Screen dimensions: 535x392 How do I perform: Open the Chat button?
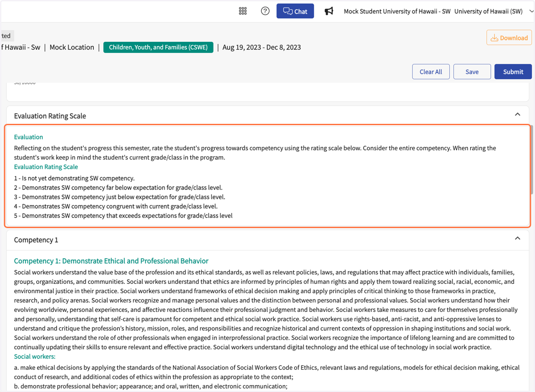pyautogui.click(x=295, y=11)
